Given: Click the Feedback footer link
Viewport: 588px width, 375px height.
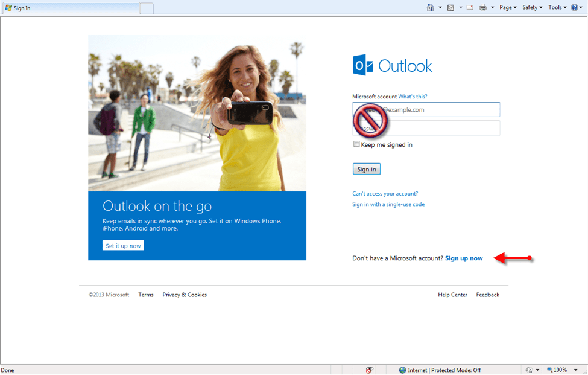Looking at the screenshot, I should click(x=487, y=295).
